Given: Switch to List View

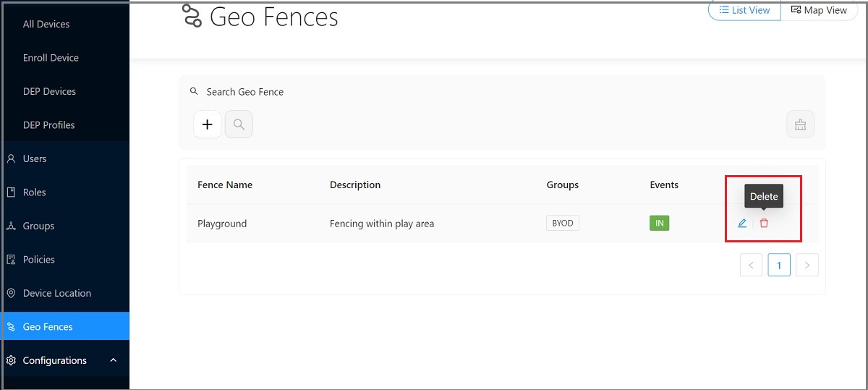Looking at the screenshot, I should pyautogui.click(x=744, y=10).
